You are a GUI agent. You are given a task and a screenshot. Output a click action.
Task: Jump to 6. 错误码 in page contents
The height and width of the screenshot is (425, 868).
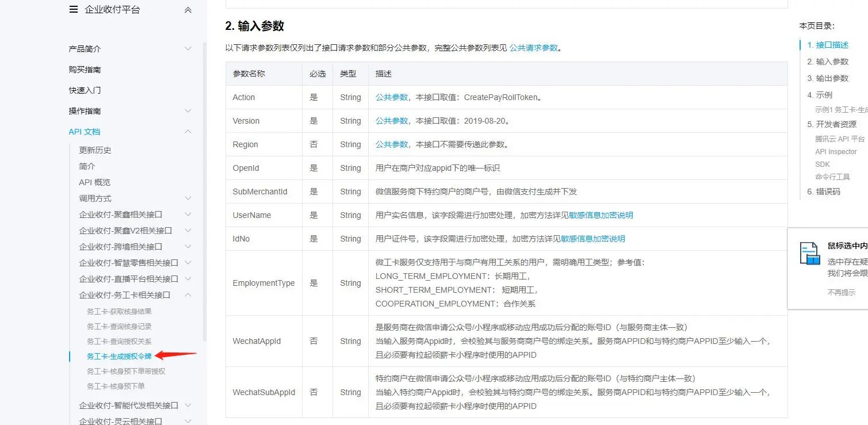tap(824, 192)
